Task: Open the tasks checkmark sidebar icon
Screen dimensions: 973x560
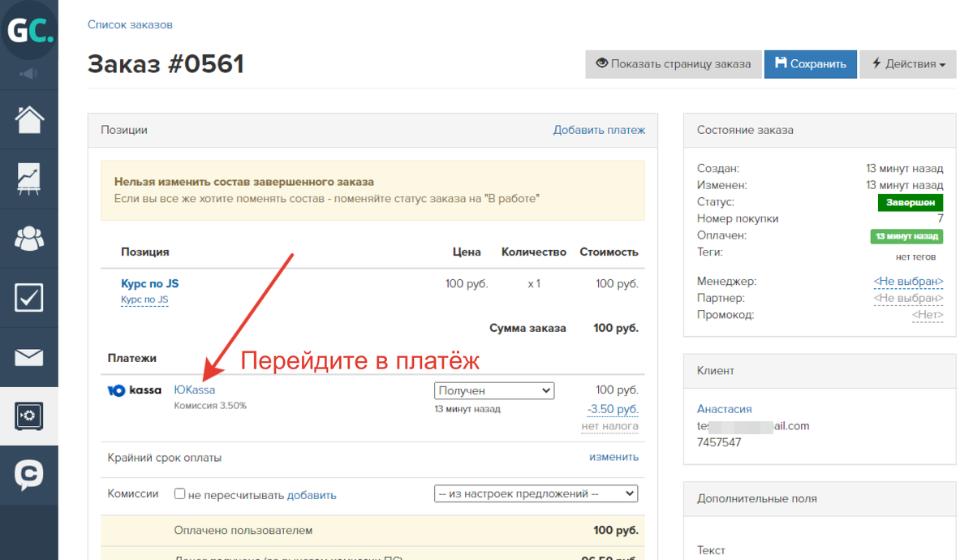Action: pos(29,298)
